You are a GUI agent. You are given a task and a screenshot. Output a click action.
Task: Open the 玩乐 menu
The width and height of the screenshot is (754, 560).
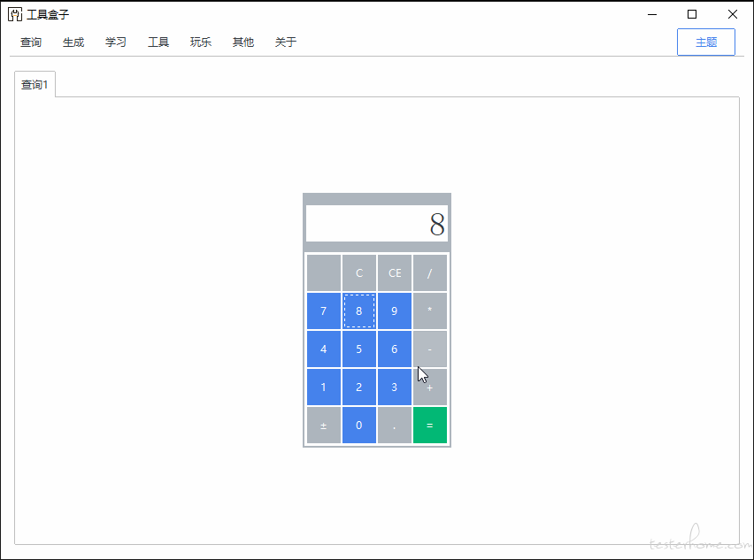pos(201,42)
